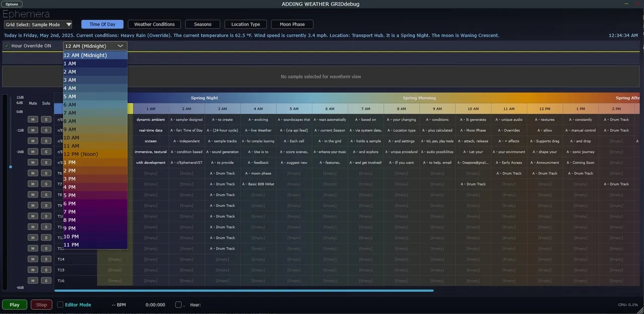Enable Editor Mode checkbox
The image size is (644, 314).
click(60, 304)
